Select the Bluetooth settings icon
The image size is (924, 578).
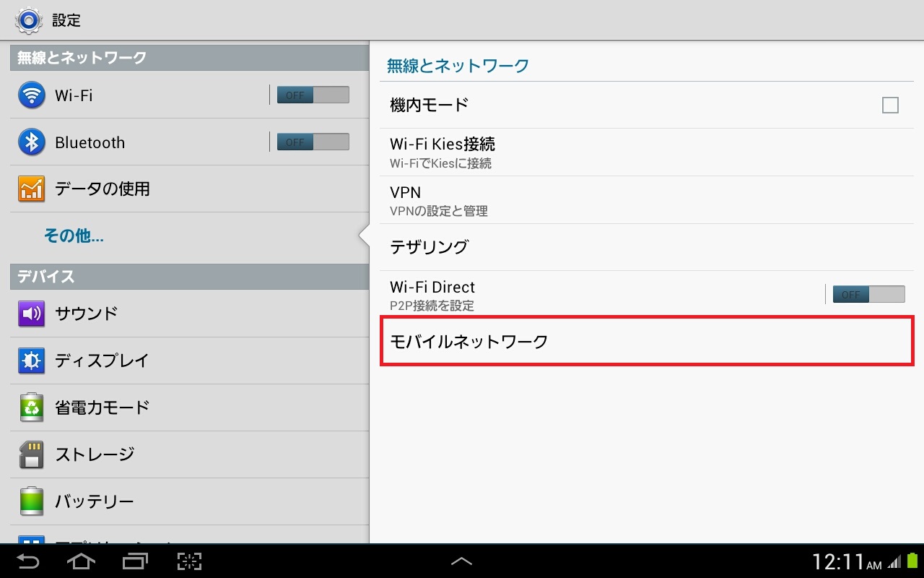30,142
